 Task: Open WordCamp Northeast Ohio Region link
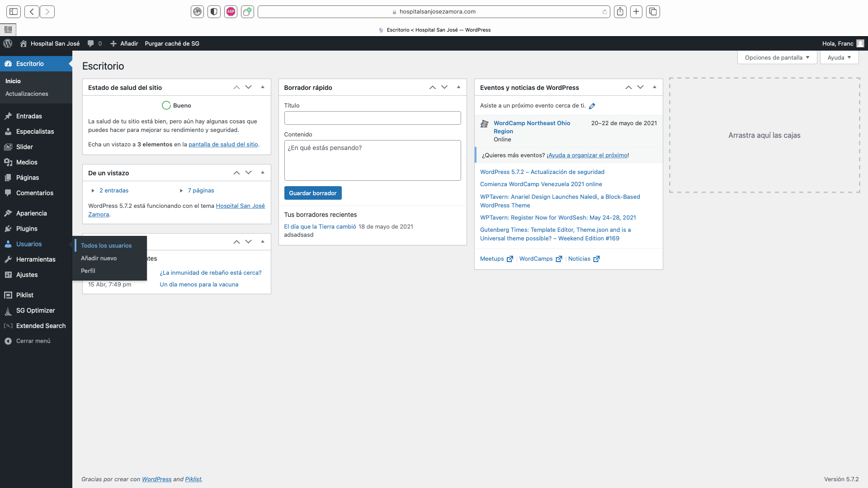pos(532,127)
